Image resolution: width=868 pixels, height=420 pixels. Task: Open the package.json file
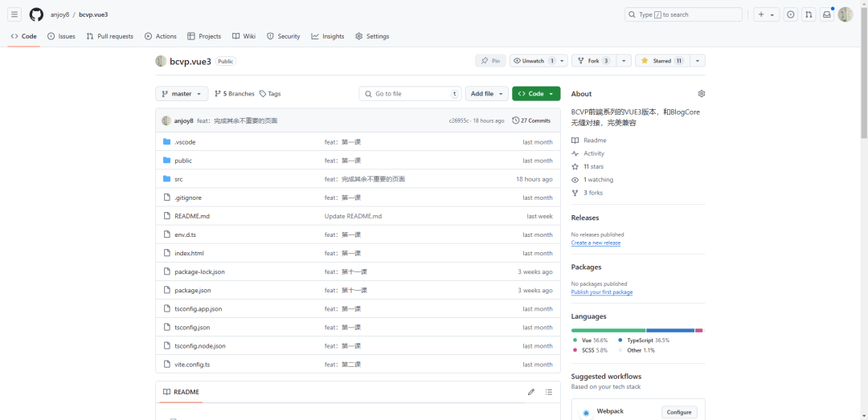tap(193, 290)
